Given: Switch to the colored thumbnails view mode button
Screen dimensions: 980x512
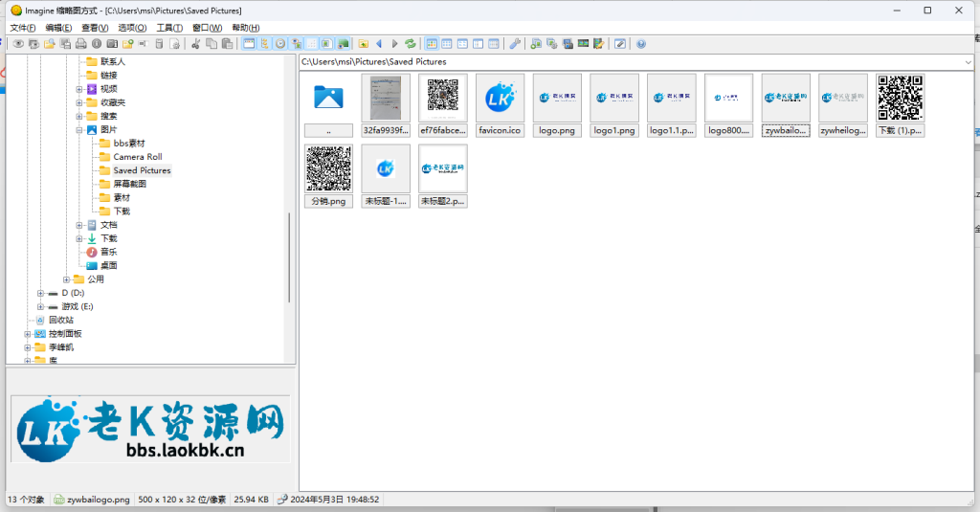Looking at the screenshot, I should [x=432, y=44].
